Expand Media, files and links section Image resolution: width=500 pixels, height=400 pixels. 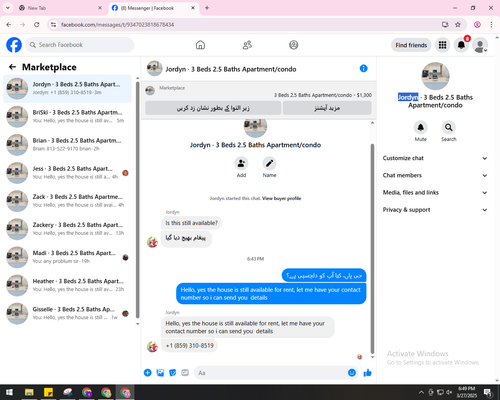435,192
